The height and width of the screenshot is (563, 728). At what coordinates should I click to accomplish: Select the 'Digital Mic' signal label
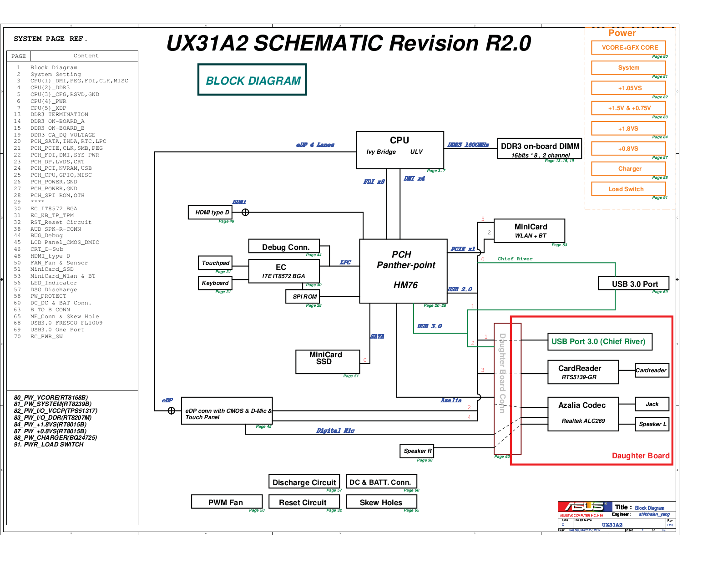click(x=335, y=431)
